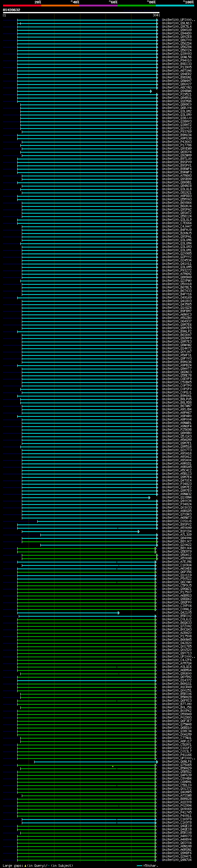
Task: Select hit label UniRef100_A4HX73
Action: [x=177, y=836]
